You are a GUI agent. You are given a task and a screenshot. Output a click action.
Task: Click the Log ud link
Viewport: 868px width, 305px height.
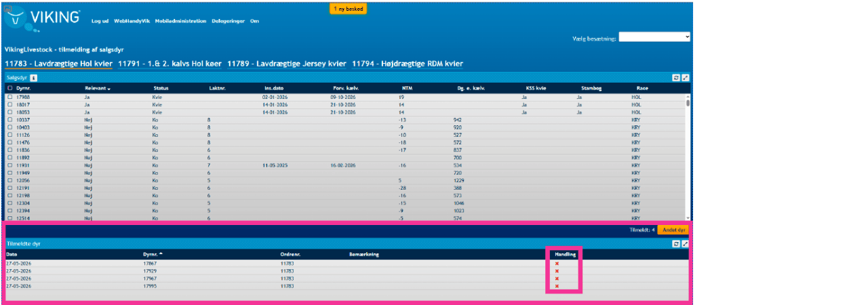click(100, 21)
